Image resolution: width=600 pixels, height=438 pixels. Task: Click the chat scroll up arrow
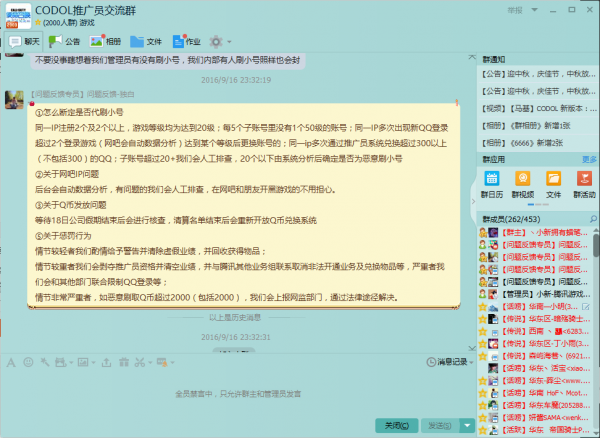click(472, 57)
